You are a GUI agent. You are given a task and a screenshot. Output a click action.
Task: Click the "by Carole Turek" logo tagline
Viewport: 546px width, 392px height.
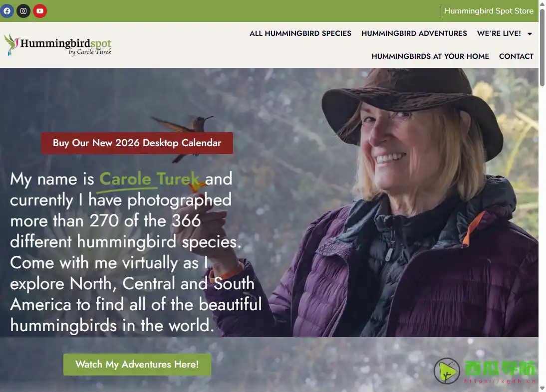point(90,52)
